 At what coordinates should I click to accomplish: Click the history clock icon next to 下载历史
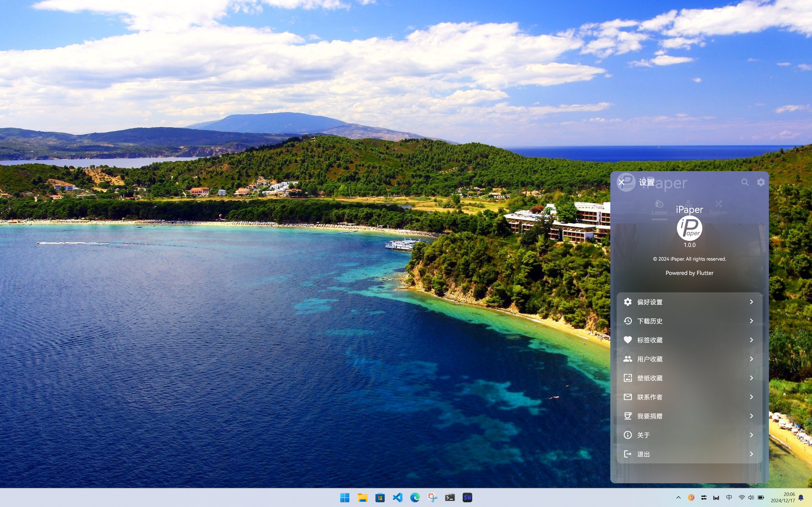click(x=628, y=321)
